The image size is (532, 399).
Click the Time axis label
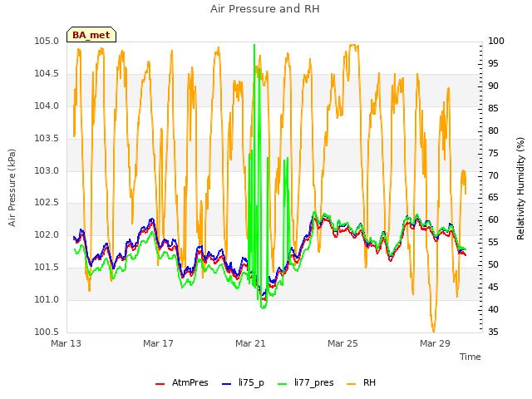tap(470, 357)
